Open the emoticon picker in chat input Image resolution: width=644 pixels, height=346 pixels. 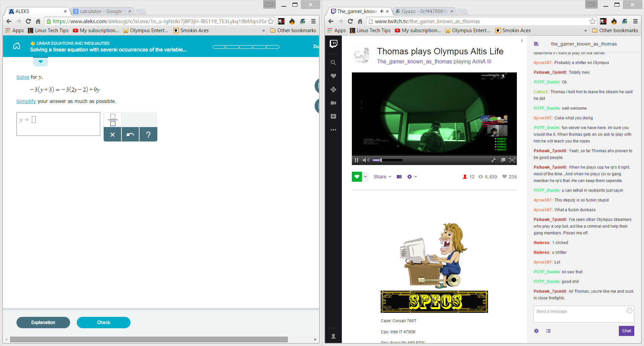[630, 310]
